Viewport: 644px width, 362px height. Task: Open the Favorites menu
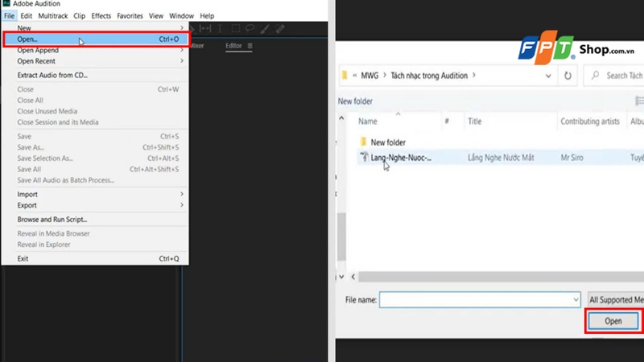[130, 16]
